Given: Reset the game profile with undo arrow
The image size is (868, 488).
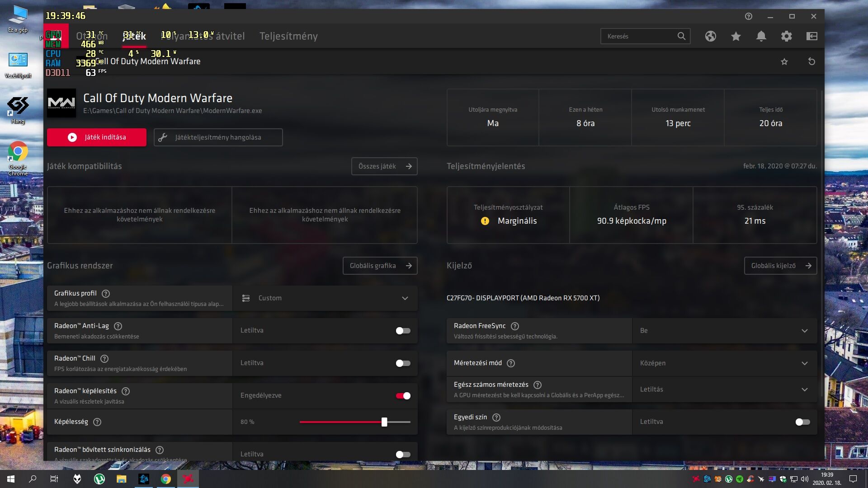Looking at the screenshot, I should [x=811, y=61].
